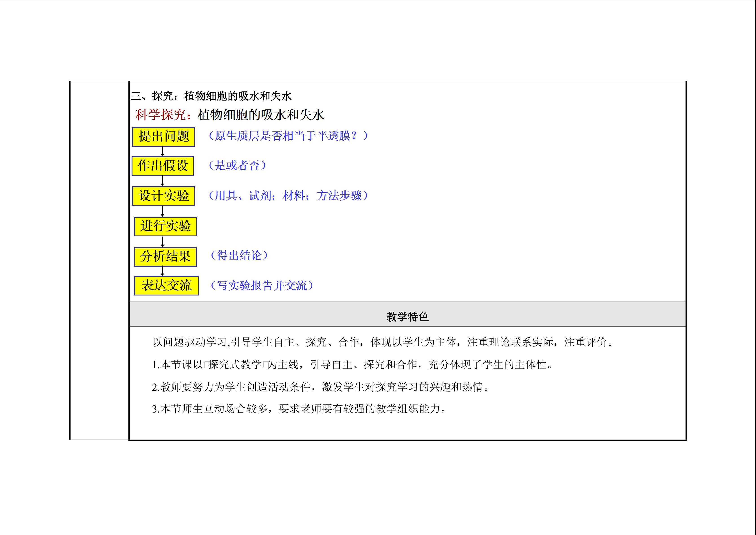Image resolution: width=756 pixels, height=535 pixels.
Task: Click blue text 用具、试剂；材料；方法步骤
Action: point(288,196)
